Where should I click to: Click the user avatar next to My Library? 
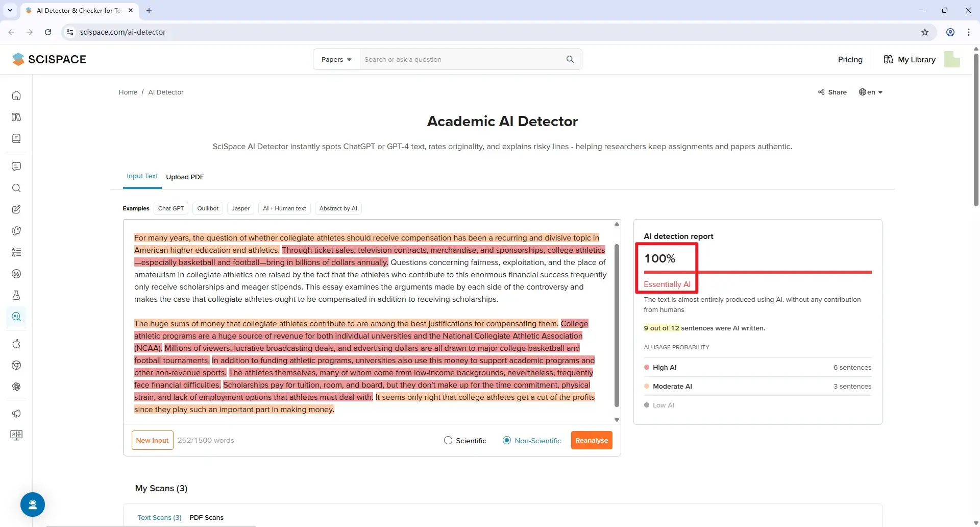point(951,59)
